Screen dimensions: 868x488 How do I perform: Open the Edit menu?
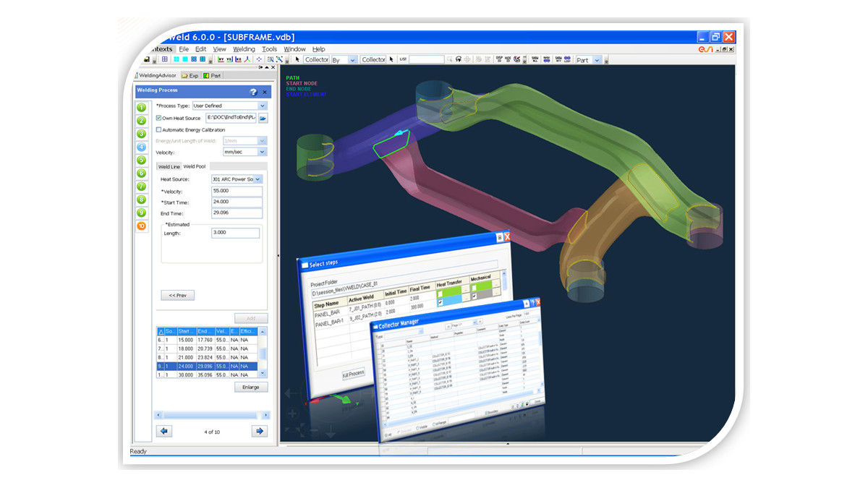click(201, 49)
